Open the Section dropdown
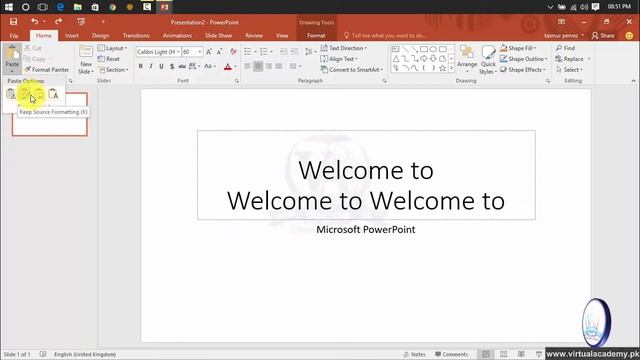This screenshot has height=360, width=640. (x=113, y=70)
